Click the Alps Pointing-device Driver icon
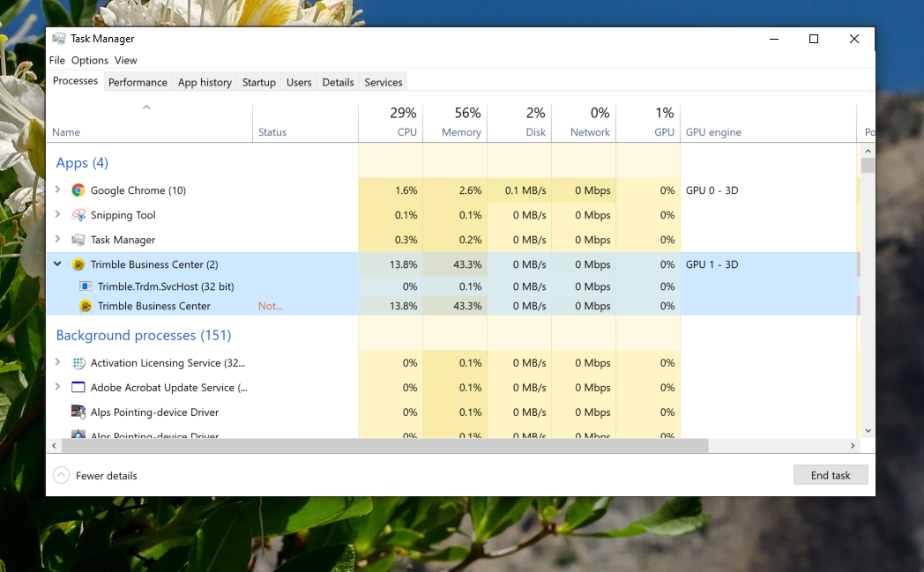 [78, 412]
